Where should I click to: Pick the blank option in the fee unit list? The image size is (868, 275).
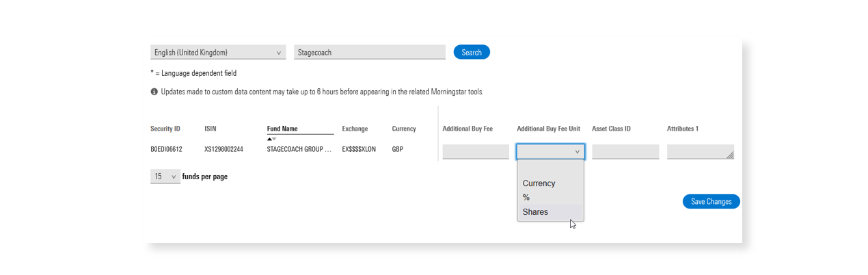click(x=550, y=169)
